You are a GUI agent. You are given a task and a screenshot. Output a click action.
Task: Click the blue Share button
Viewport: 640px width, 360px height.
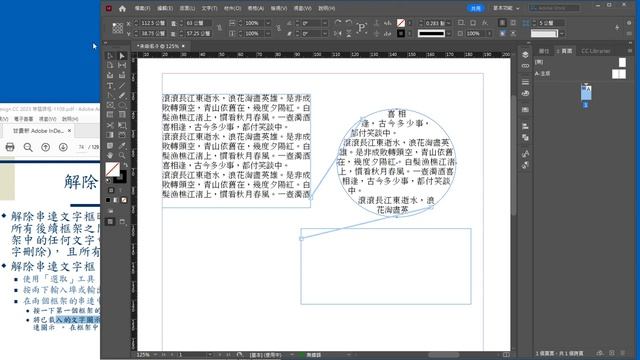pos(476,8)
